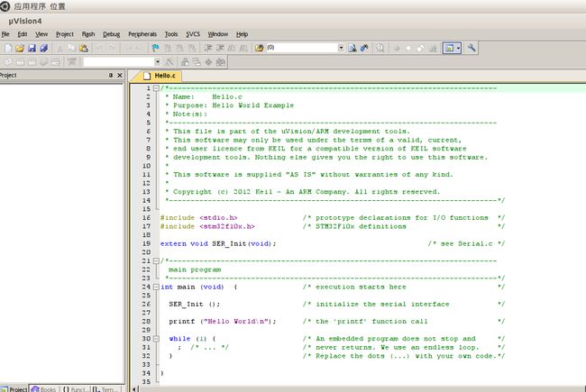This screenshot has height=392, width=586.
Task: Click the File Extensions and Books manage icon
Action: tap(185, 61)
